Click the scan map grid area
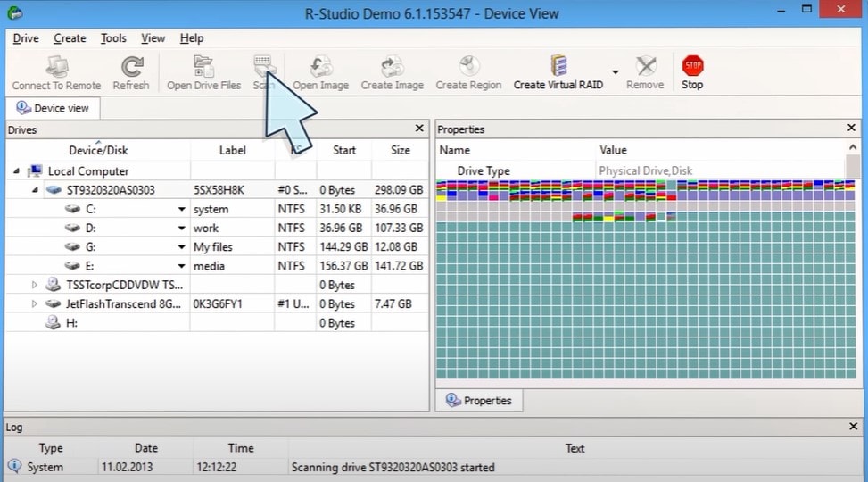This screenshot has height=482, width=868. pos(646,279)
